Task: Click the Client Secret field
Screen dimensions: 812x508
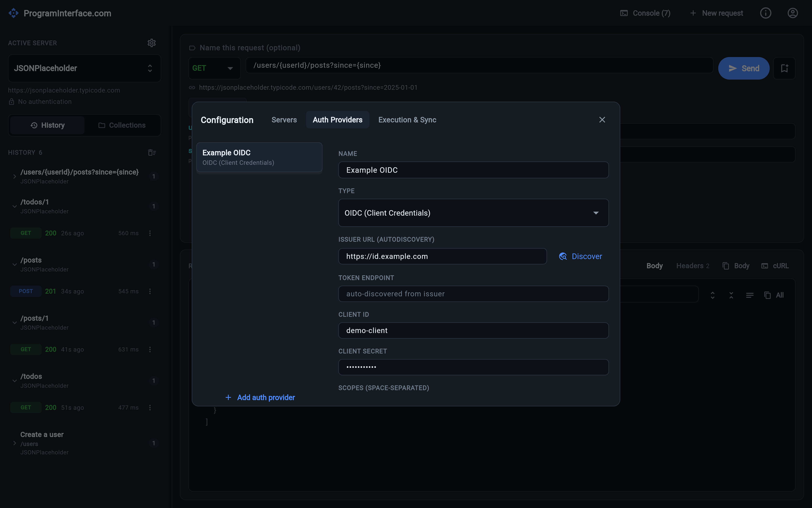Action: pyautogui.click(x=473, y=367)
